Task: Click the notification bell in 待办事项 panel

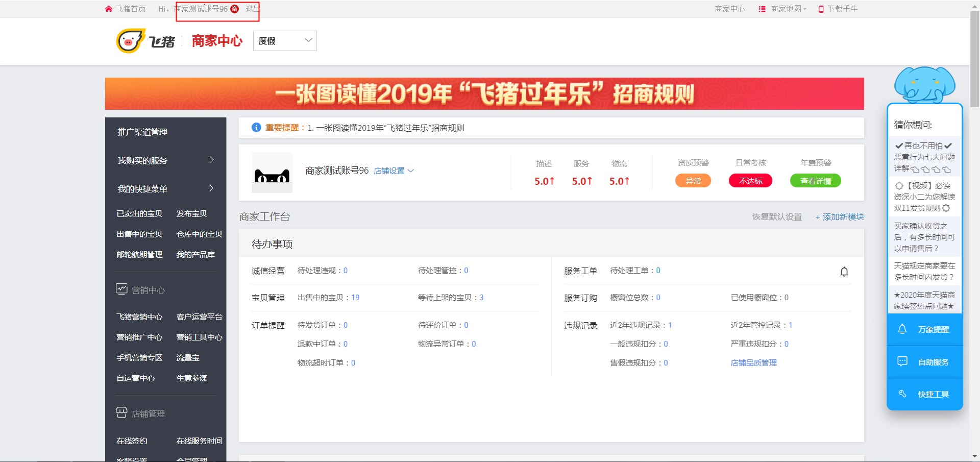Action: click(844, 272)
